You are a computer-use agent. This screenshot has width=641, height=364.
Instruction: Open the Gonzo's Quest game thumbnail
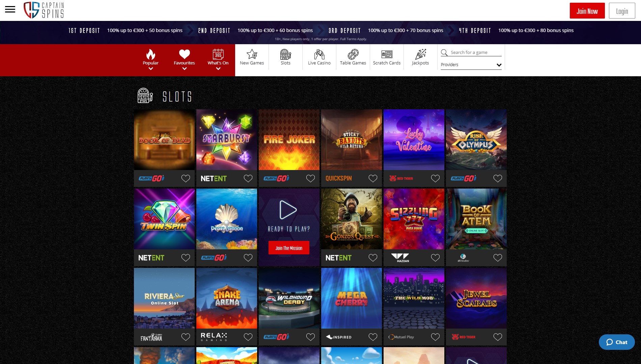click(x=352, y=219)
